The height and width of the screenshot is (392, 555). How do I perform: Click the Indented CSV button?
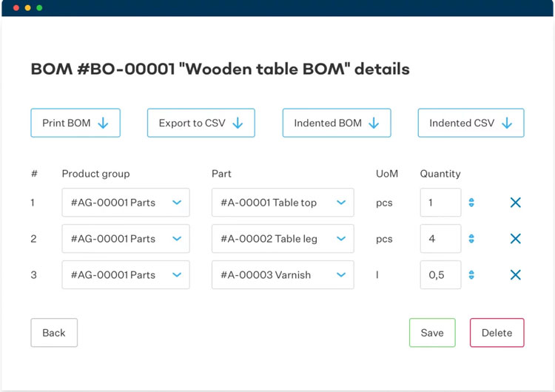471,124
